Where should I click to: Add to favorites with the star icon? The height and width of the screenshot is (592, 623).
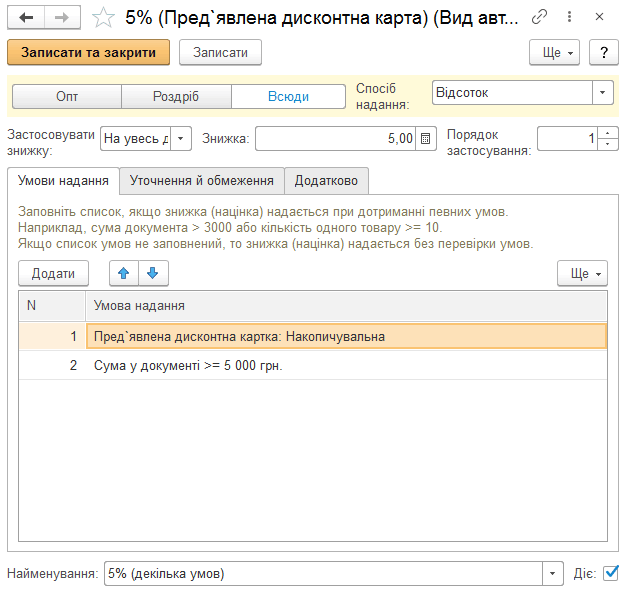pyautogui.click(x=103, y=17)
